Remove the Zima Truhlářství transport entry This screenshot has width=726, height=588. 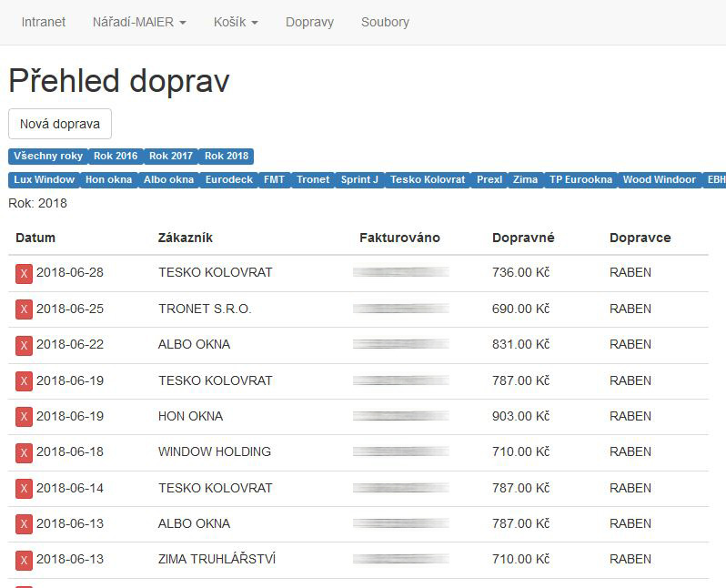(24, 560)
